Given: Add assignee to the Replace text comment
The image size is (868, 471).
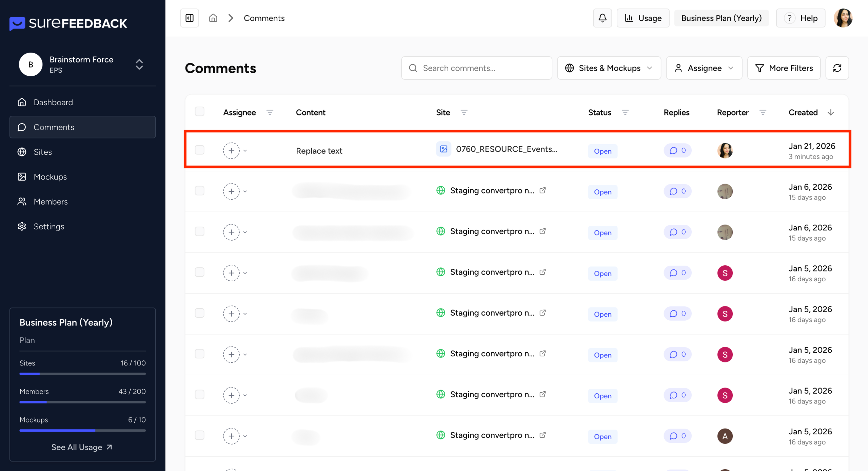Looking at the screenshot, I should [x=232, y=151].
